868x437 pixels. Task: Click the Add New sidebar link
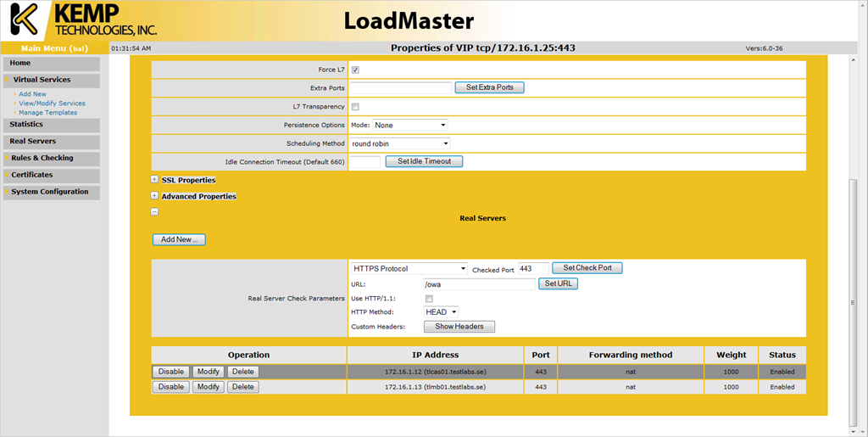click(x=33, y=94)
